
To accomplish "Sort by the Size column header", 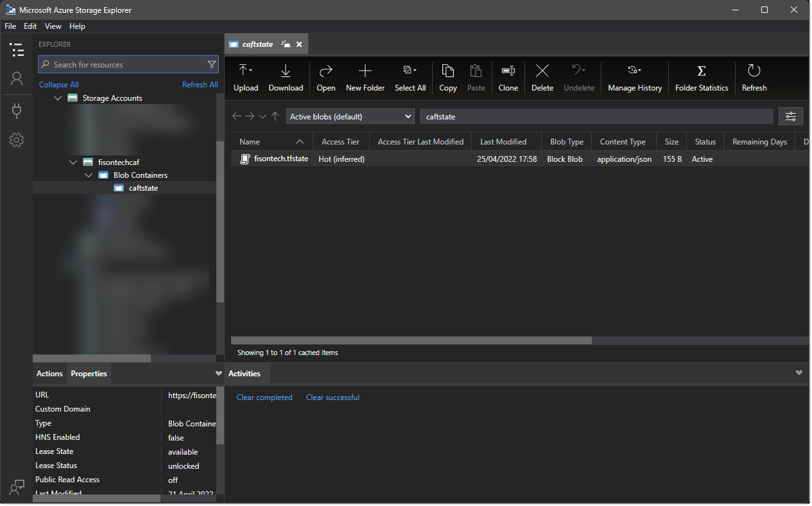I will 671,142.
